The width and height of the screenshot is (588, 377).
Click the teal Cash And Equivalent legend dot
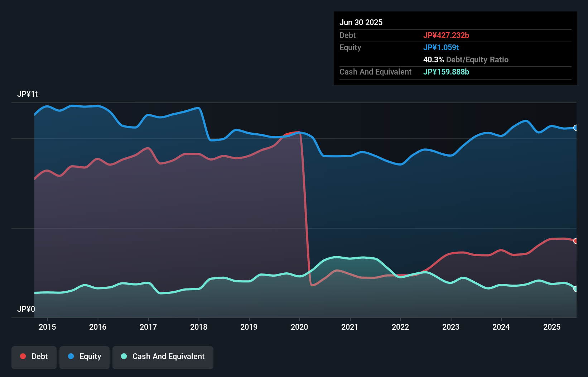[x=124, y=356]
